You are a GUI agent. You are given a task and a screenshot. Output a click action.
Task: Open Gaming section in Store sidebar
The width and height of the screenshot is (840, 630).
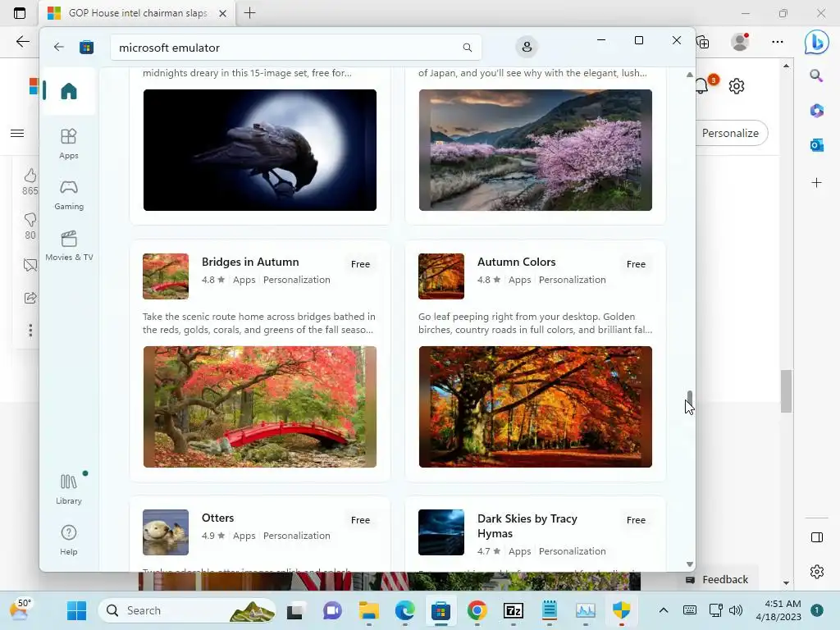tap(69, 195)
